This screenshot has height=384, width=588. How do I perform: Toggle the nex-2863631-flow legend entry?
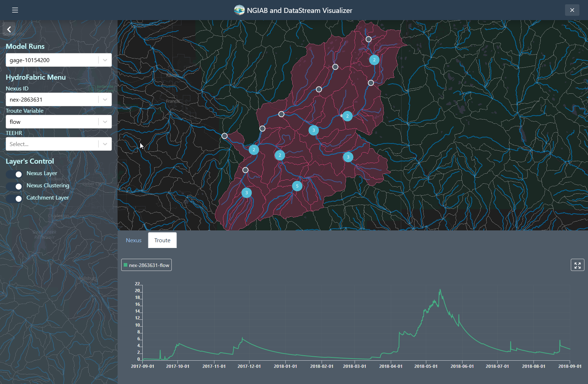coord(146,265)
